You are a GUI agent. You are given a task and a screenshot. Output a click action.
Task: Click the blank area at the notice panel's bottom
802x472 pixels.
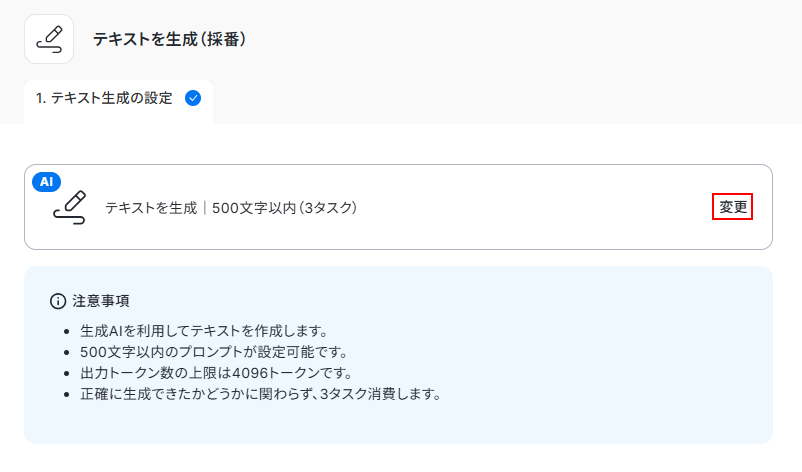(400, 425)
